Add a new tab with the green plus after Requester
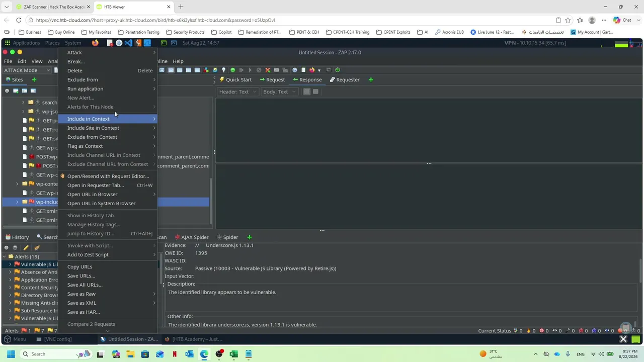Screen dimensions: 644x362 coord(371,79)
